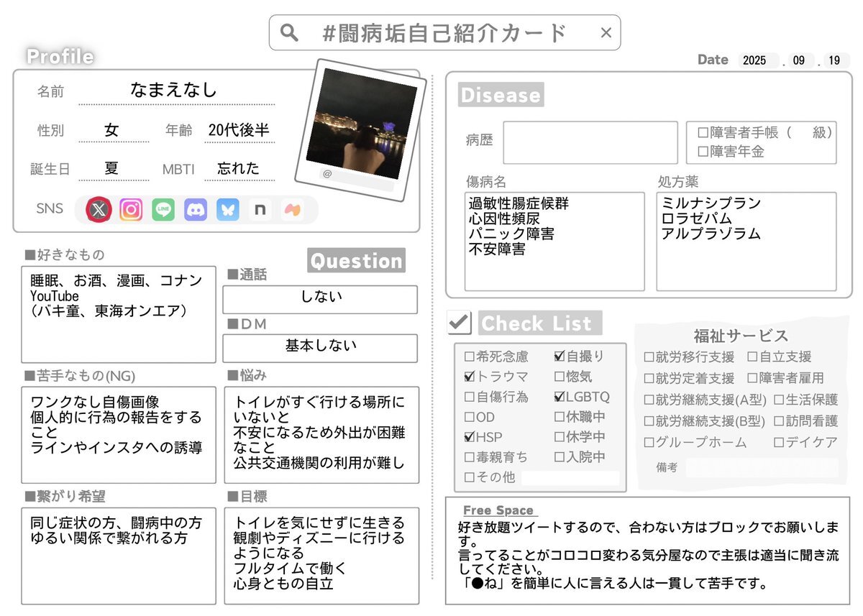The width and height of the screenshot is (863, 616).
Task: Click the その他 blank text field
Action: pyautogui.click(x=570, y=478)
